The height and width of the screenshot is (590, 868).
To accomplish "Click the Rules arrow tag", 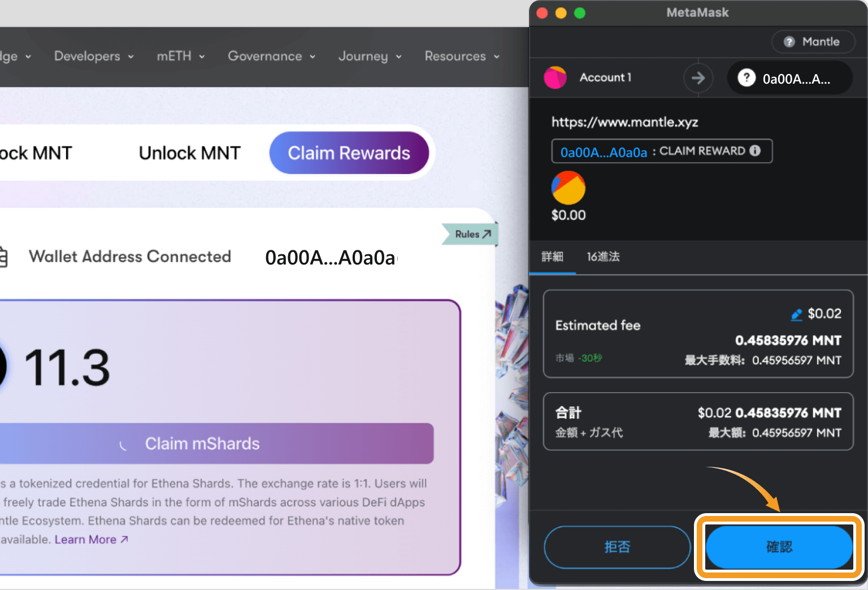I will (470, 234).
